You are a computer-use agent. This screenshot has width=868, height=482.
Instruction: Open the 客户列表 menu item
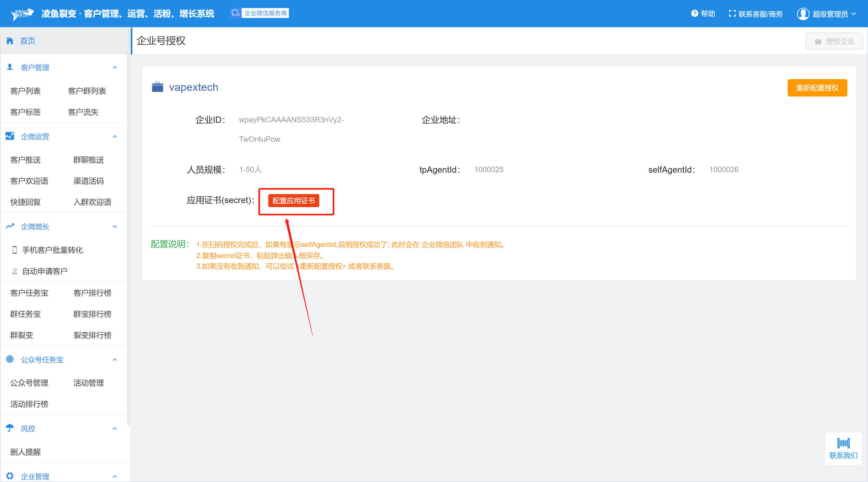click(x=25, y=91)
